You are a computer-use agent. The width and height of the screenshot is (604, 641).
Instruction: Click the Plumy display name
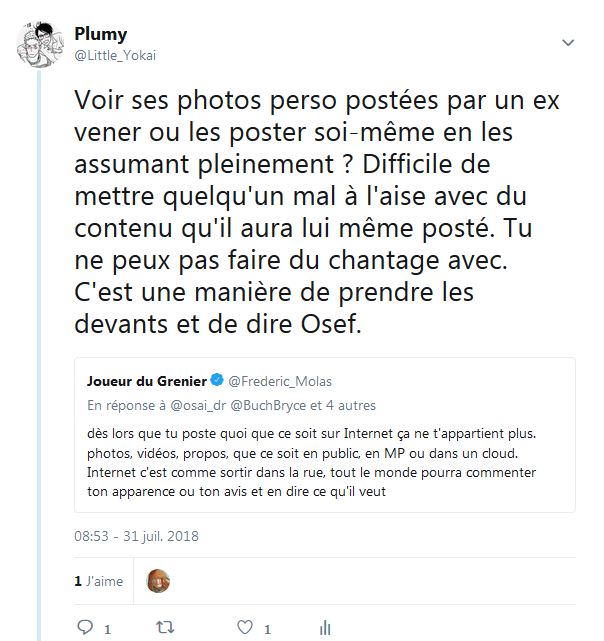[x=101, y=34]
